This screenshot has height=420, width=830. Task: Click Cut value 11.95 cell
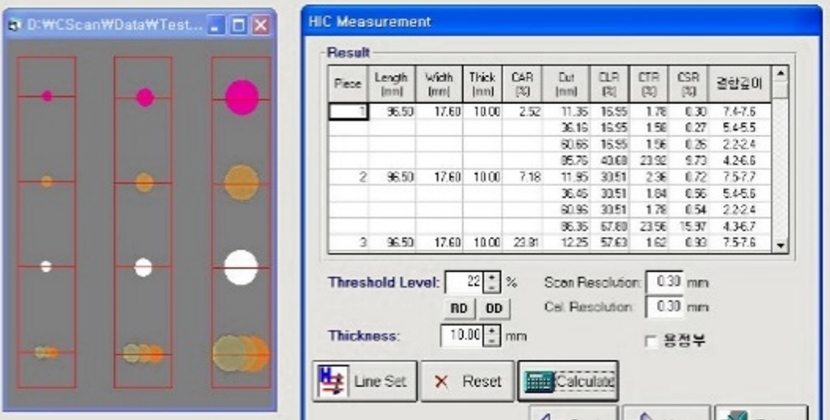(566, 177)
